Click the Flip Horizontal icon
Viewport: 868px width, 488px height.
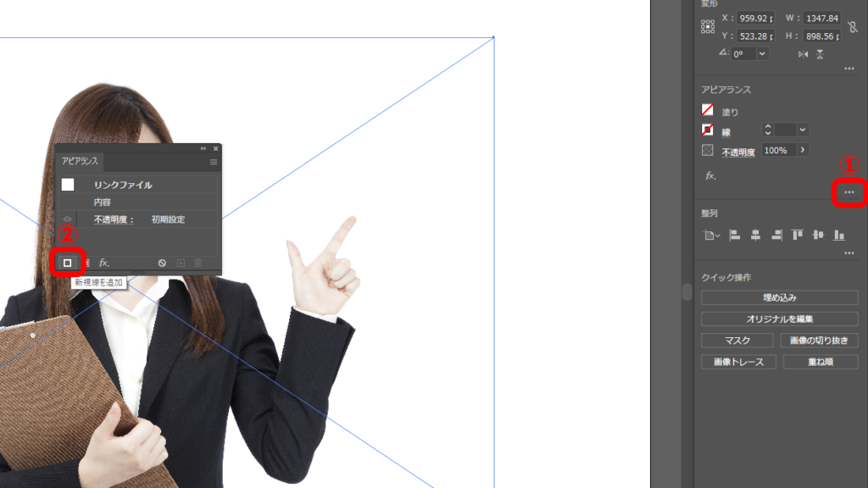coord(804,54)
